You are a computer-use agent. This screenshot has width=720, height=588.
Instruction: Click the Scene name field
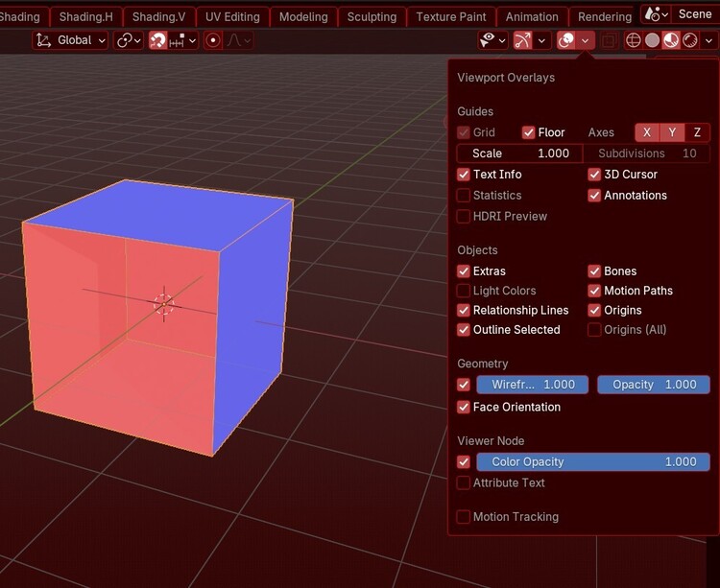coord(695,14)
